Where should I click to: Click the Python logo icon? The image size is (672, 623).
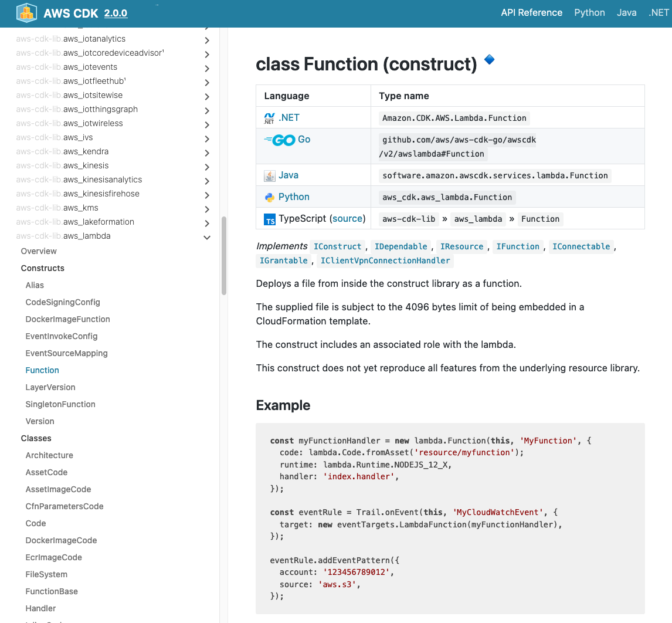tap(270, 197)
